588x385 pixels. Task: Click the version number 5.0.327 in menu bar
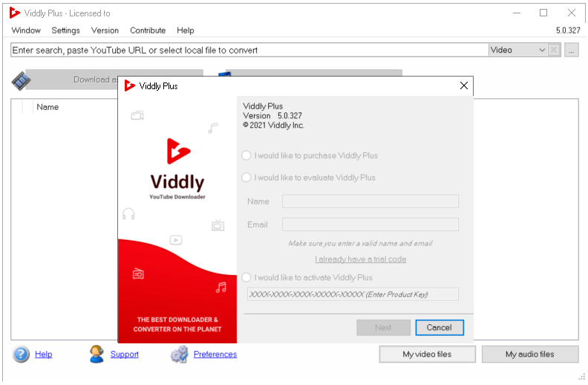[x=568, y=30]
